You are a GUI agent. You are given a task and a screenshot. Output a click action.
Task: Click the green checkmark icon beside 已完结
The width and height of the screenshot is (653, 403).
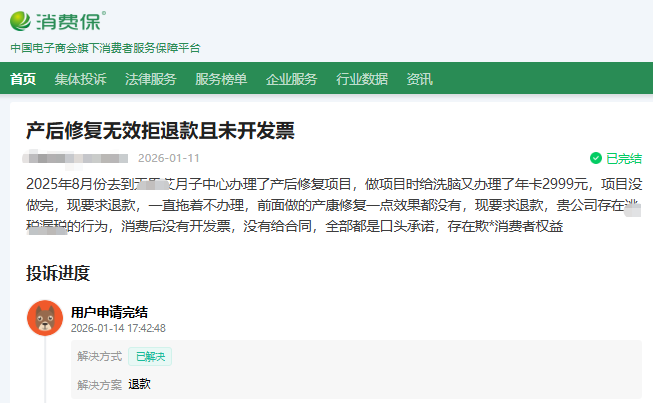pos(596,158)
